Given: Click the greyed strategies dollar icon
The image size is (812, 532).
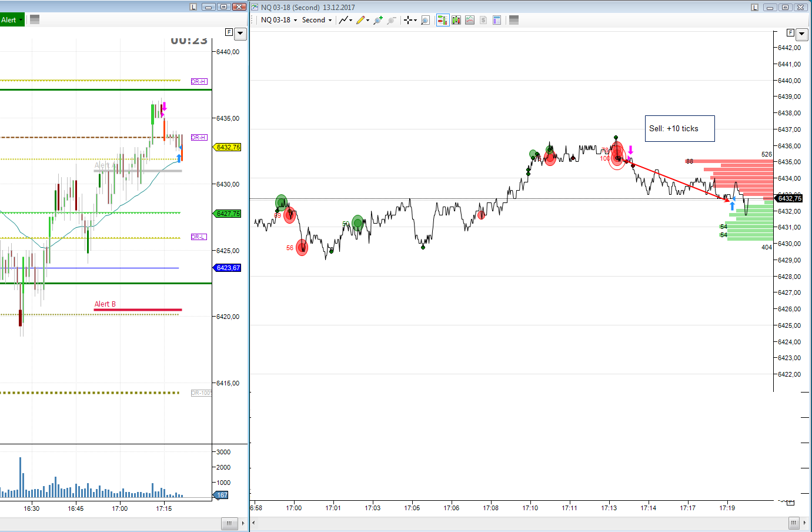Looking at the screenshot, I should tap(483, 20).
